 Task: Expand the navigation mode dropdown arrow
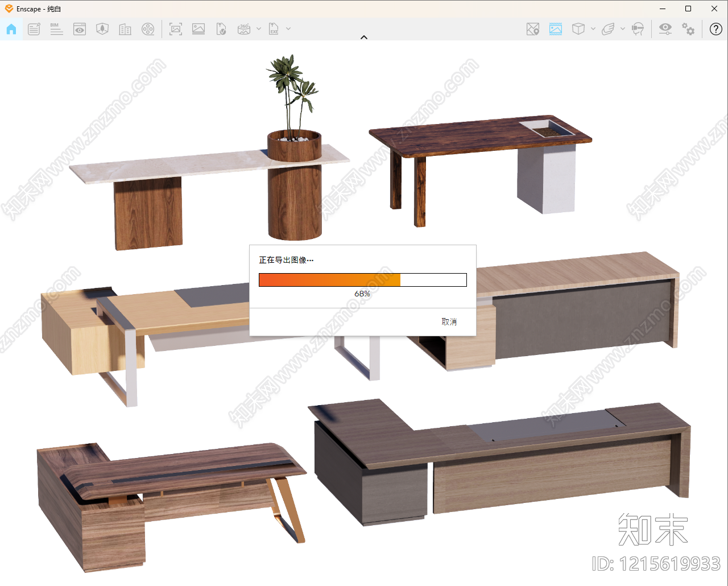[623, 29]
